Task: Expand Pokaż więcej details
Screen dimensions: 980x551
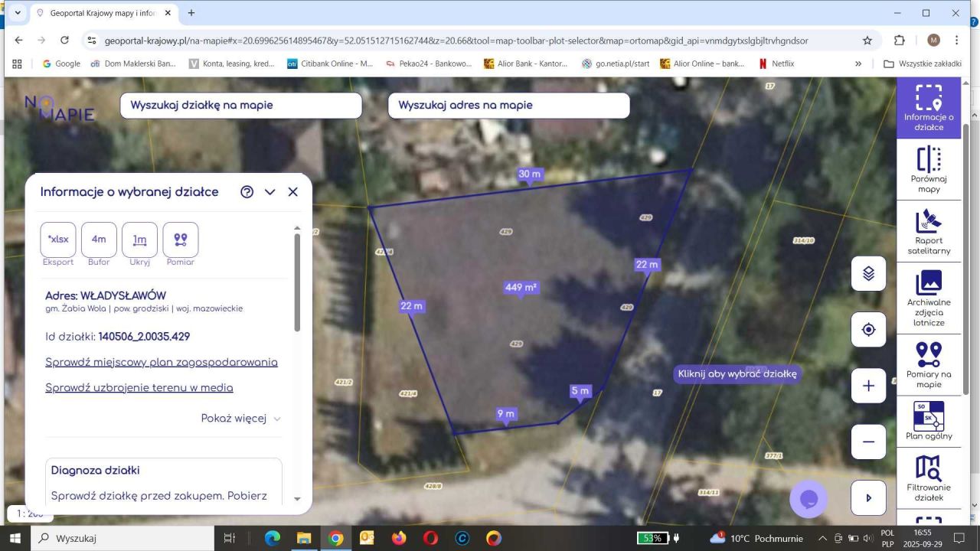Action: [x=240, y=419]
